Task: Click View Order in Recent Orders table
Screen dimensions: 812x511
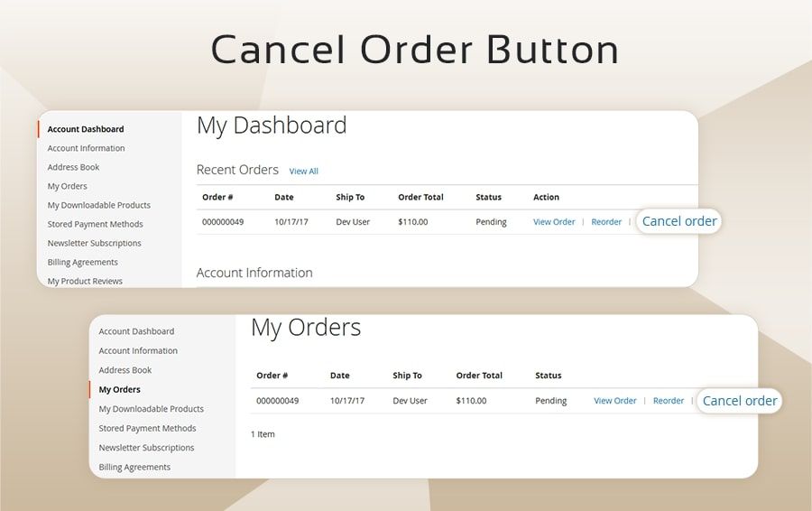Action: 554,222
